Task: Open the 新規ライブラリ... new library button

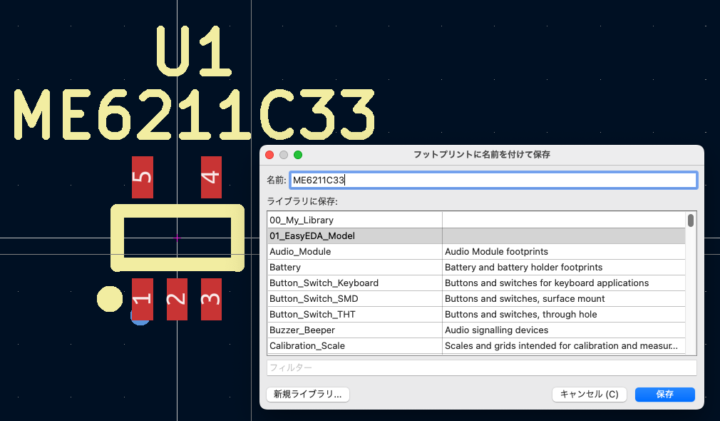Action: [308, 395]
